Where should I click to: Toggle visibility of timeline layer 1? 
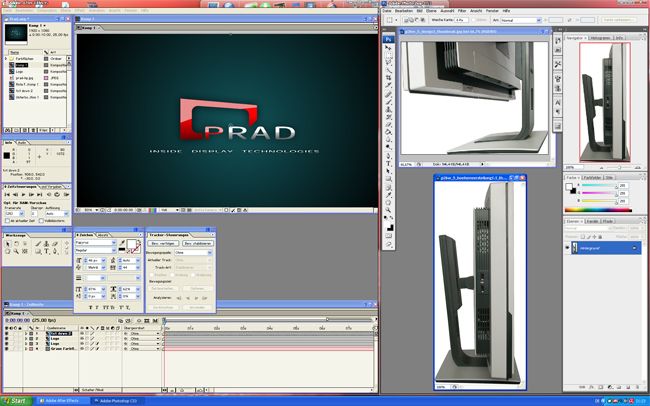(x=7, y=333)
